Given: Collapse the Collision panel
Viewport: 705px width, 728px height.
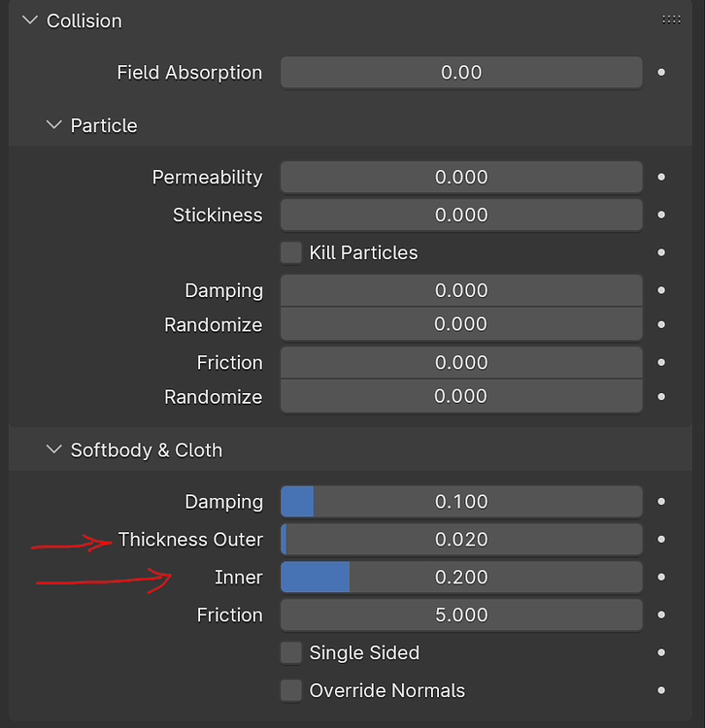Looking at the screenshot, I should tap(30, 20).
